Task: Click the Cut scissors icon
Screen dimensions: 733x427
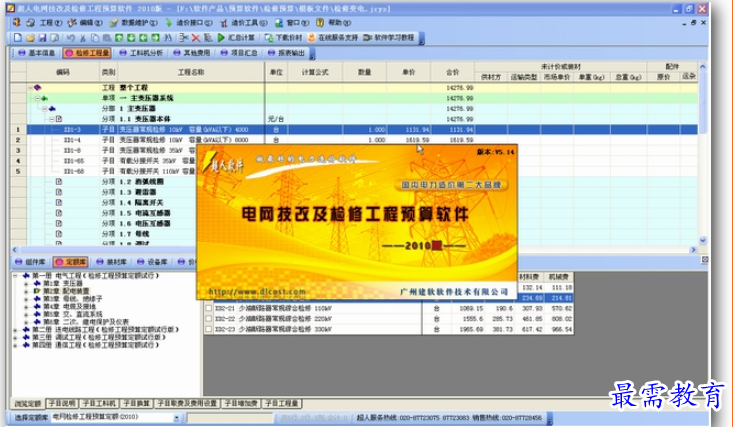Action: click(83, 37)
